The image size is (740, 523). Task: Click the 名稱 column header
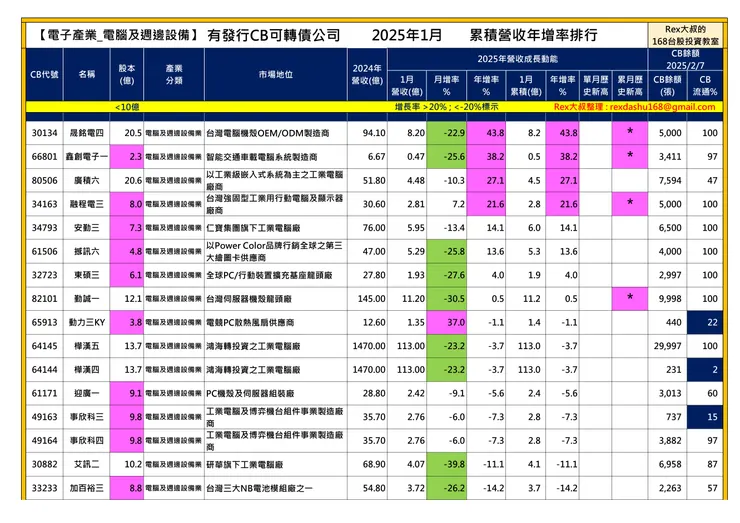coord(86,74)
